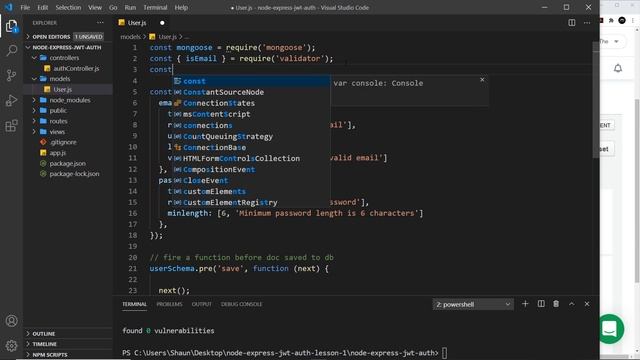The height and width of the screenshot is (360, 640).
Task: Choose 'CustomElementRegistry' suggestion
Action: coord(251,202)
